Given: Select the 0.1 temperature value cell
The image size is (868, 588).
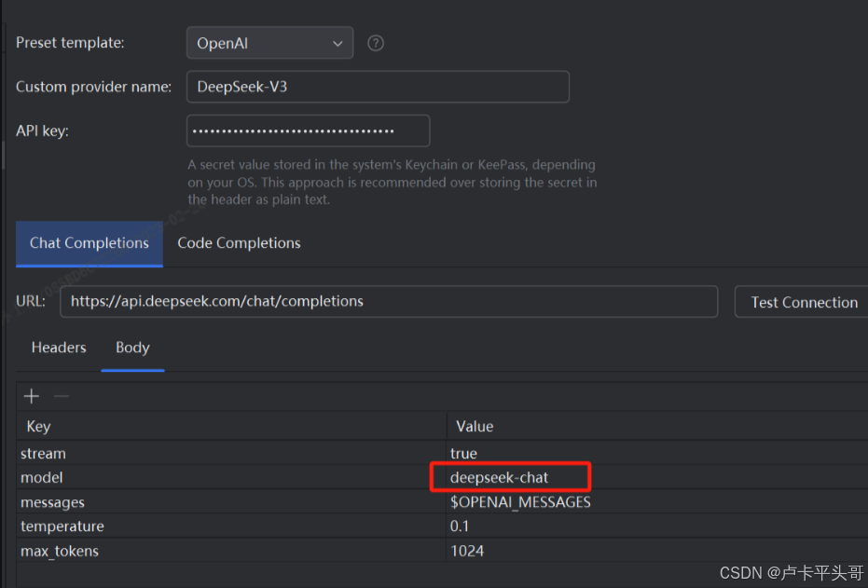Looking at the screenshot, I should (x=657, y=526).
